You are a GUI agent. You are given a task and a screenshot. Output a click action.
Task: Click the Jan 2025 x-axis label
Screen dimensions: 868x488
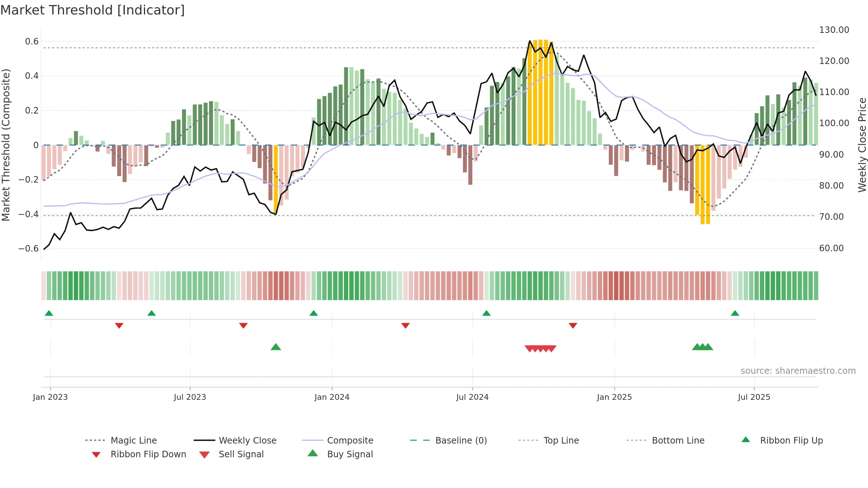(x=614, y=397)
